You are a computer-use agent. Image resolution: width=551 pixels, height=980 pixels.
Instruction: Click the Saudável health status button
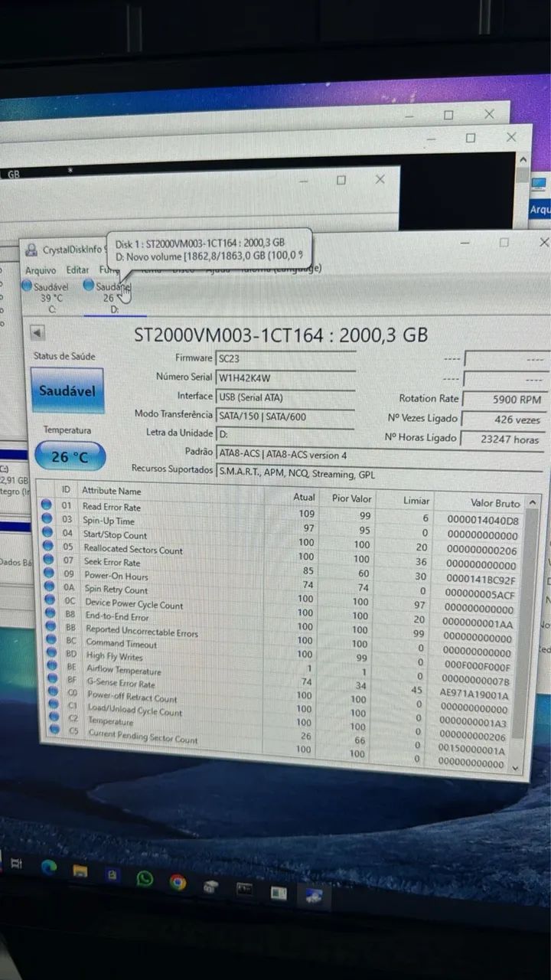(x=67, y=390)
